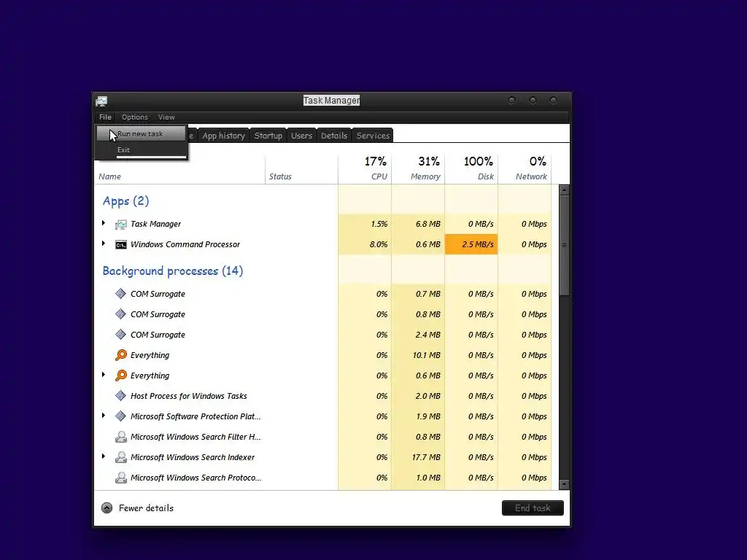Click COM Surrogate icon with 0.8 MB memory

click(x=121, y=314)
